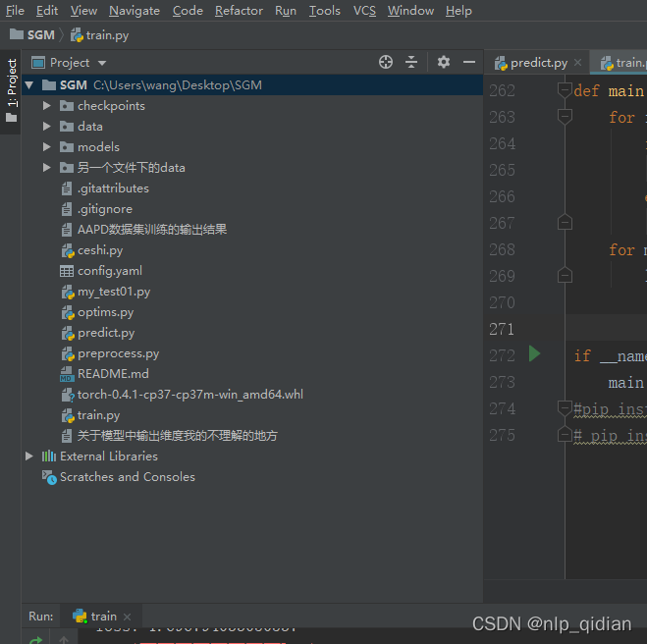Close the predict.py editor tab

coord(577,63)
